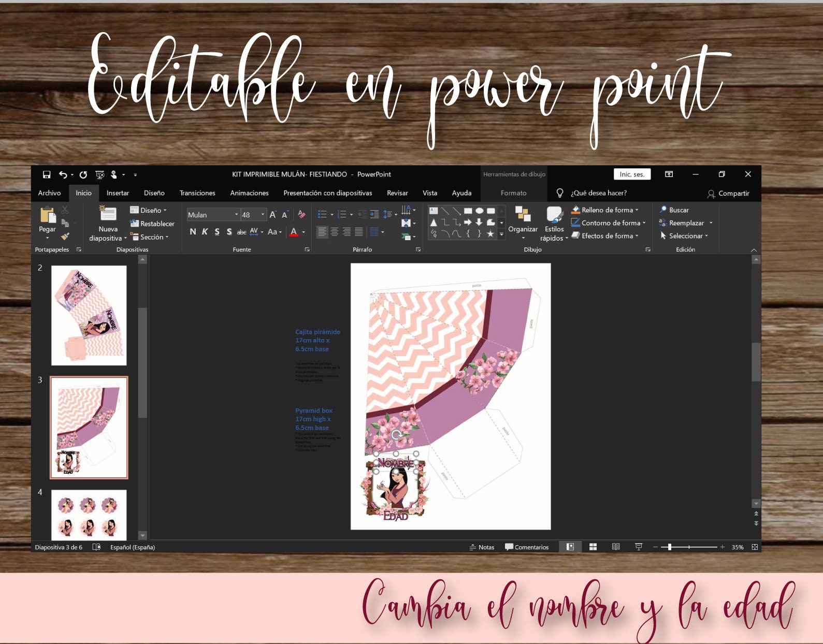
Task: Open the Comentarios pane
Action: point(527,547)
